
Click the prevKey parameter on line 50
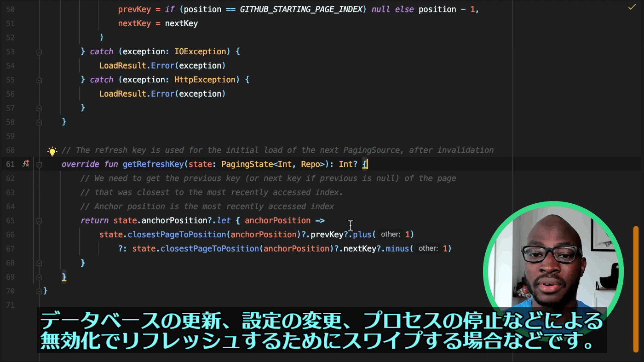tap(134, 9)
